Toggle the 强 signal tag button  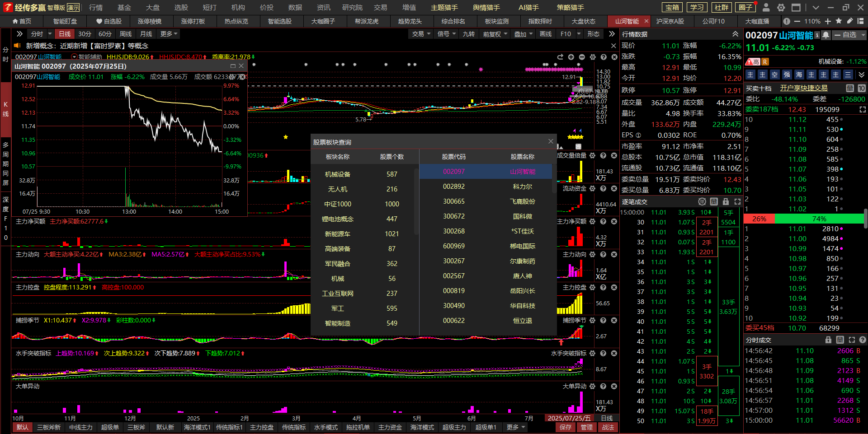click(787, 75)
